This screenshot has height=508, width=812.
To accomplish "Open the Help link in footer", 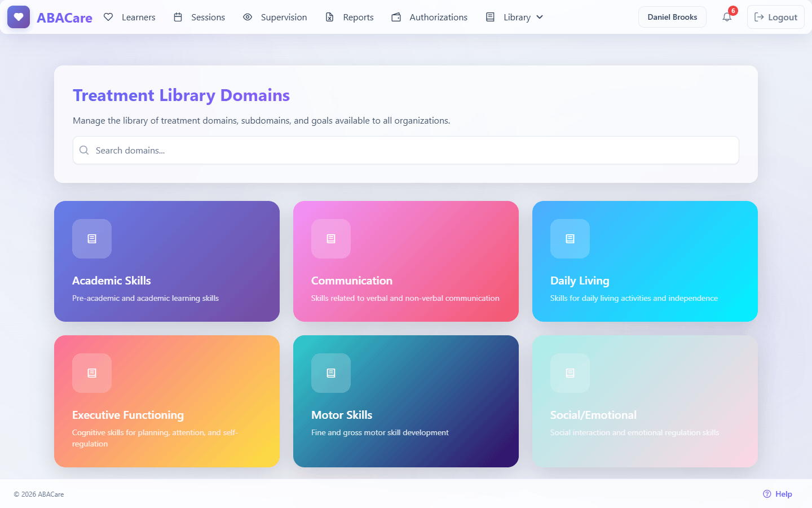I will [x=778, y=494].
